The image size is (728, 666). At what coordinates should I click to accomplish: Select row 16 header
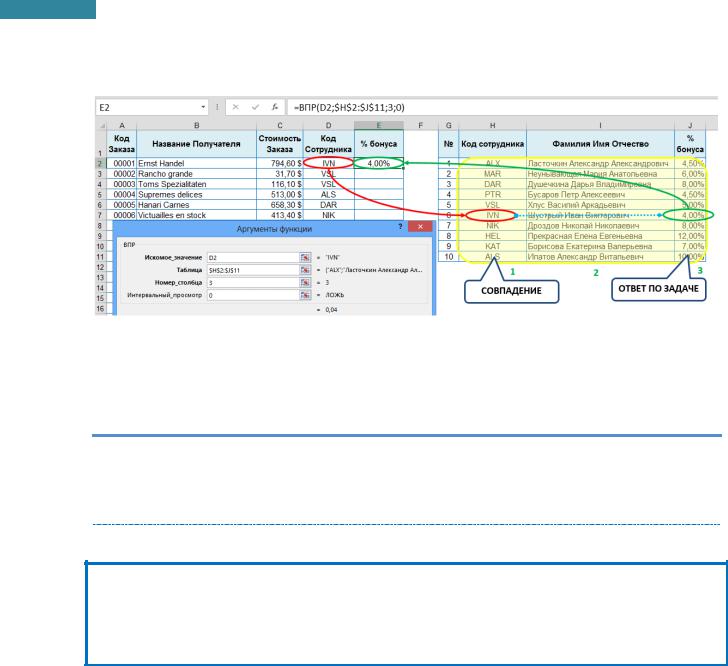click(x=100, y=309)
